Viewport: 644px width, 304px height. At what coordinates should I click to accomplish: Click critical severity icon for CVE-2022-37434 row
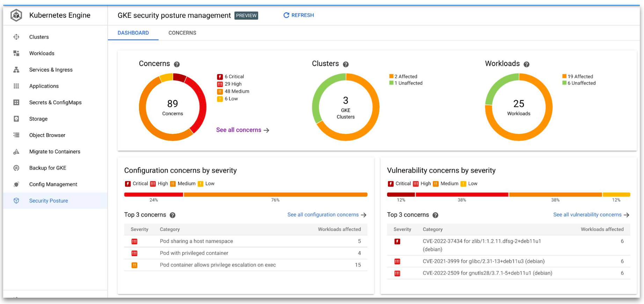point(397,241)
